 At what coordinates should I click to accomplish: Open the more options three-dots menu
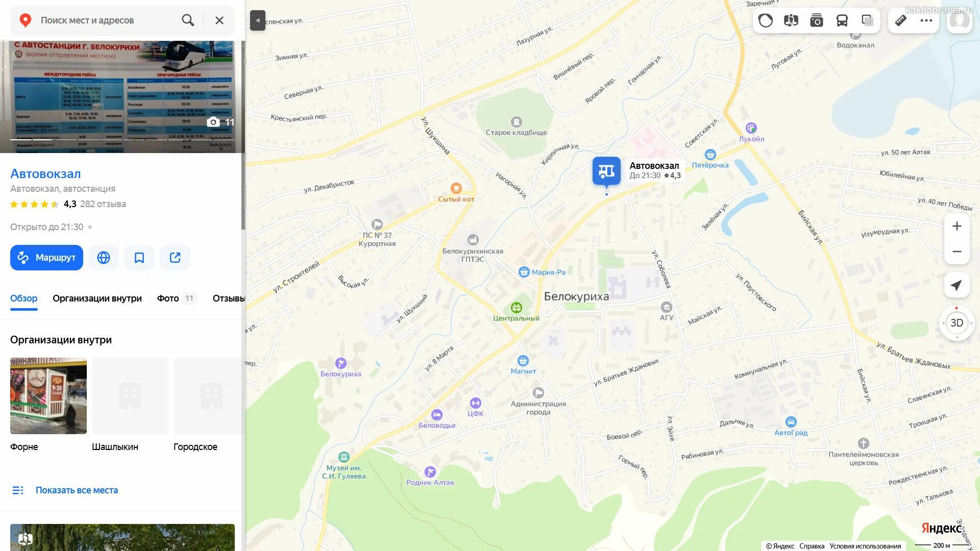pos(926,20)
